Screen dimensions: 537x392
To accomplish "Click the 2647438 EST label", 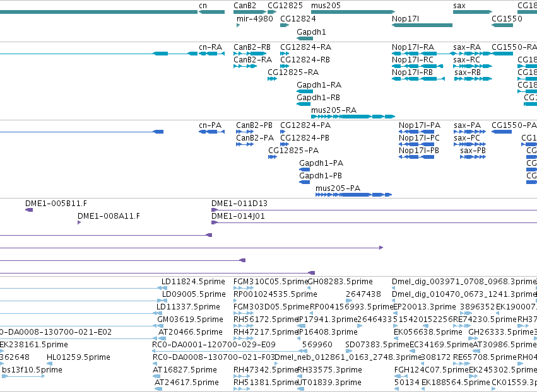I will (363, 294).
